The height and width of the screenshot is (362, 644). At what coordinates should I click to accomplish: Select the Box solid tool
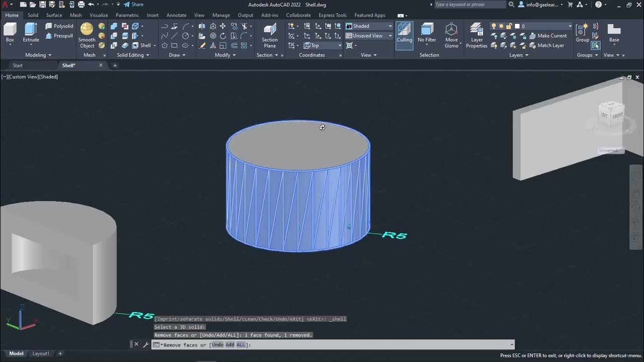[x=10, y=33]
